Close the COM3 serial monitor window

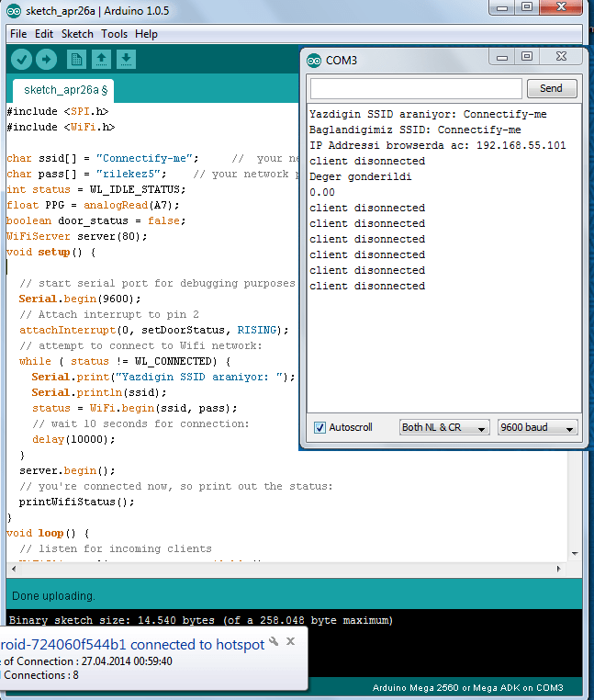point(561,57)
